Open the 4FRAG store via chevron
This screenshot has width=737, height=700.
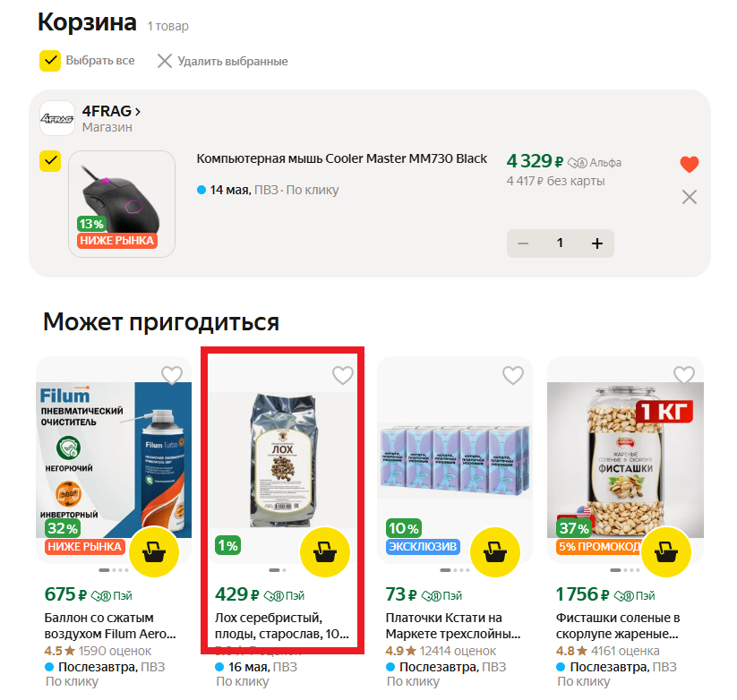pyautogui.click(x=138, y=112)
